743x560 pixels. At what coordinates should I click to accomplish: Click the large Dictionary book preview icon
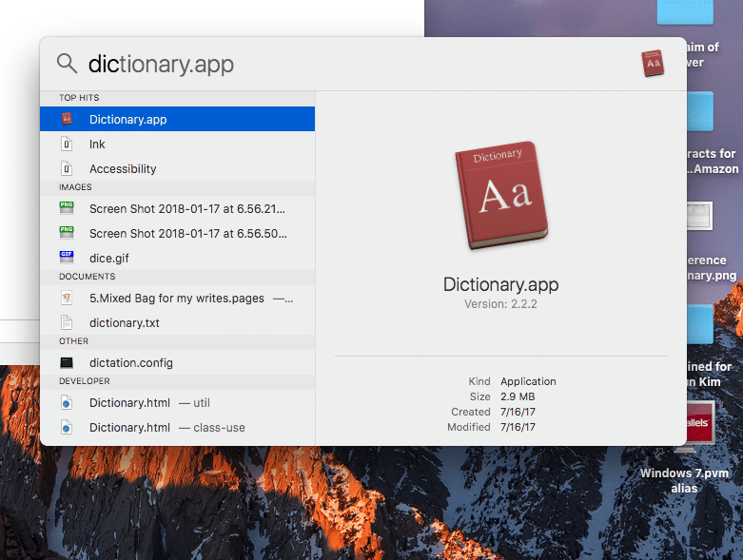coord(501,195)
